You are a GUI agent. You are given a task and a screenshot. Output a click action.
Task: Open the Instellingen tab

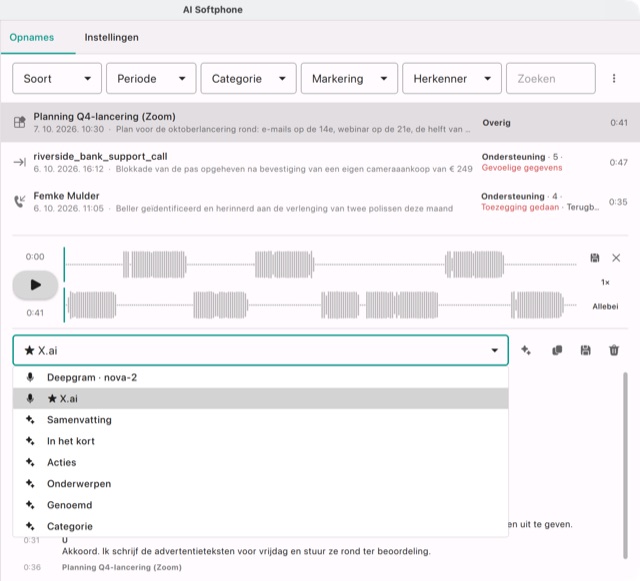tap(111, 37)
